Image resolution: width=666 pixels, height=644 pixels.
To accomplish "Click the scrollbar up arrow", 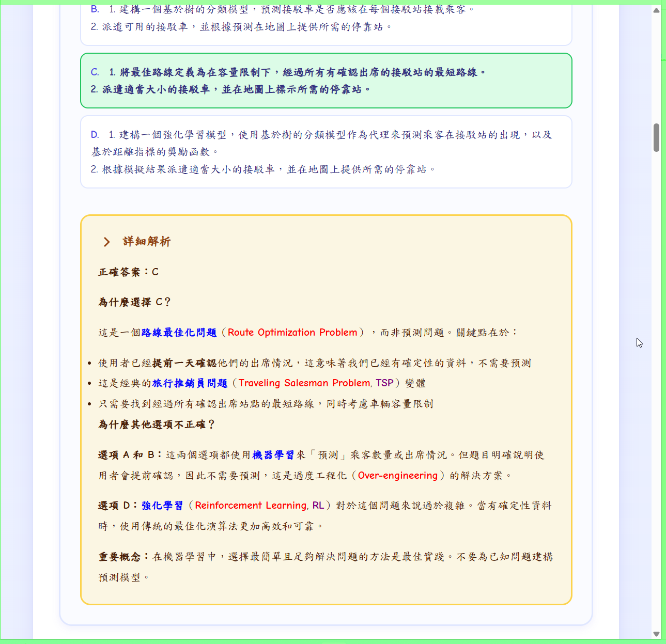I will [x=656, y=10].
